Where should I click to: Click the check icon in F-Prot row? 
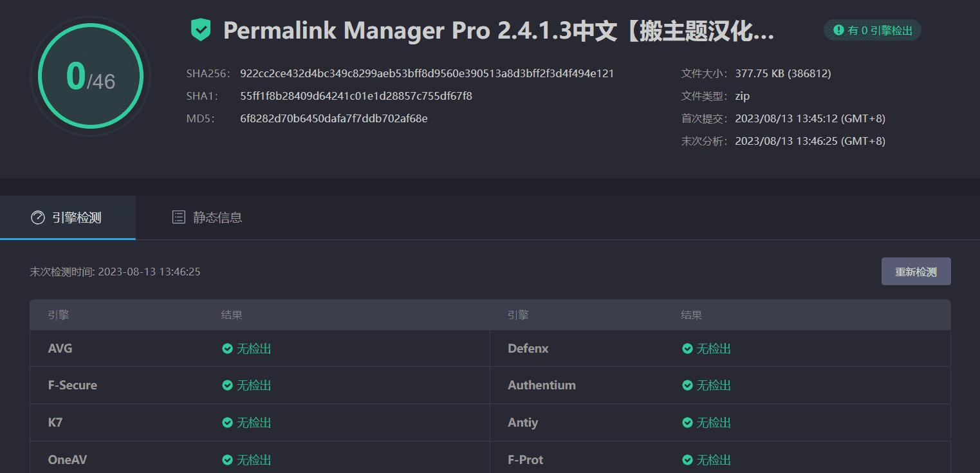click(687, 460)
